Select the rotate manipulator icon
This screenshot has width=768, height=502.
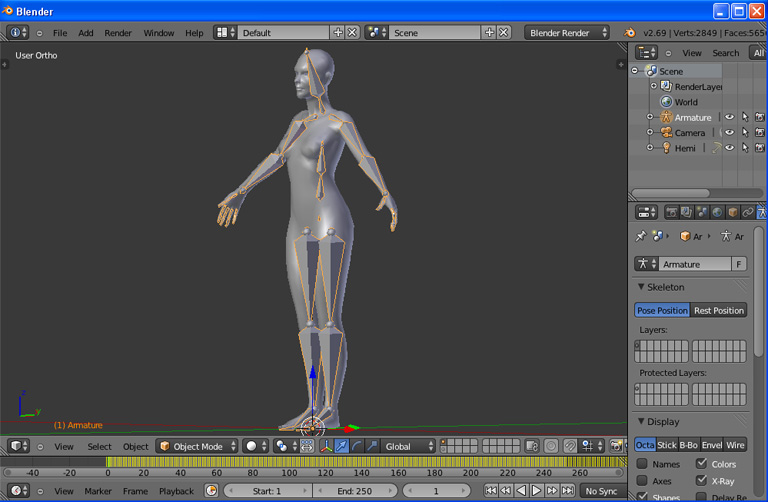click(357, 446)
